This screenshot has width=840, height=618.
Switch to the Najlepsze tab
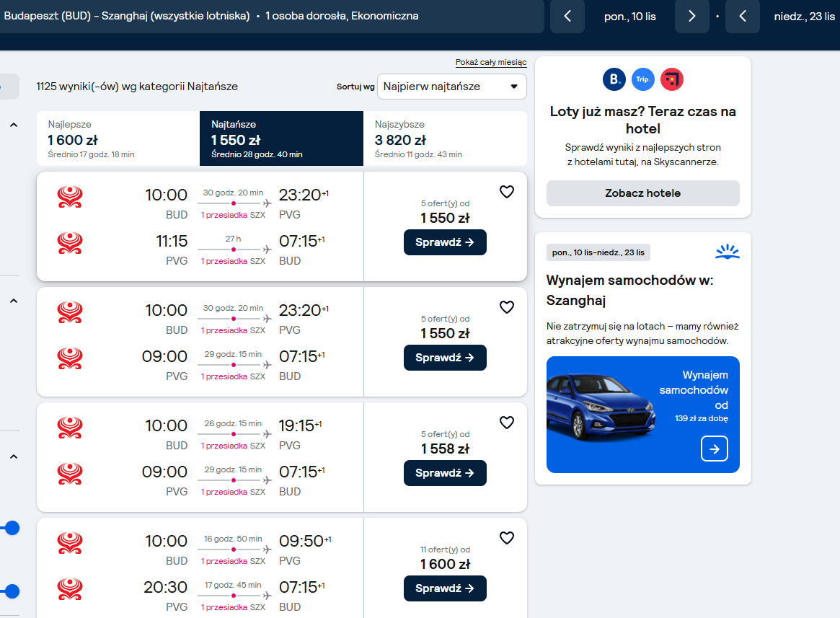coord(118,138)
